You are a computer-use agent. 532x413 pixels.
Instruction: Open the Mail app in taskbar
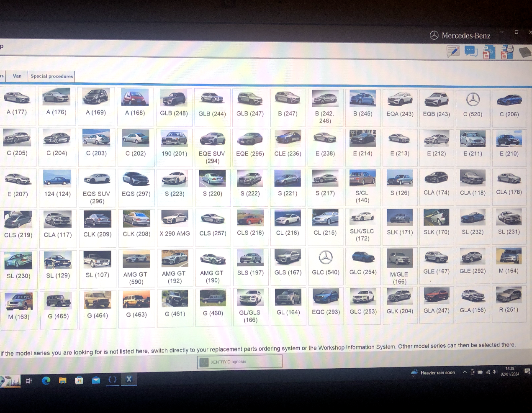96,380
